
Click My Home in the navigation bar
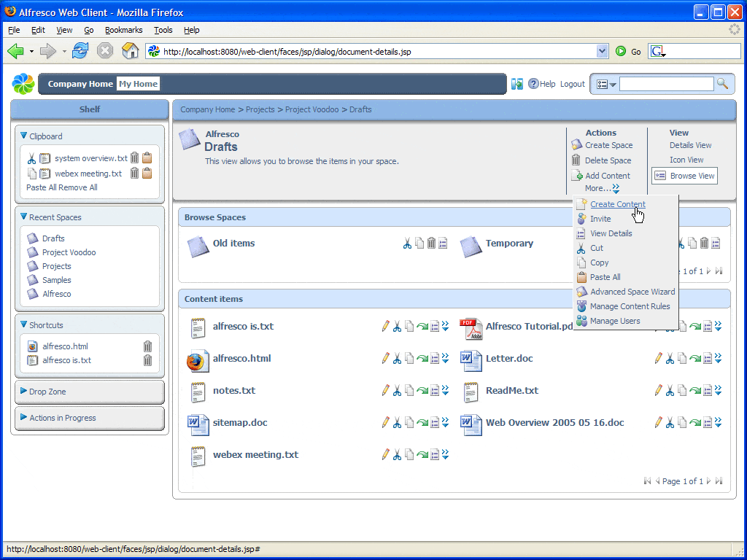pos(138,84)
